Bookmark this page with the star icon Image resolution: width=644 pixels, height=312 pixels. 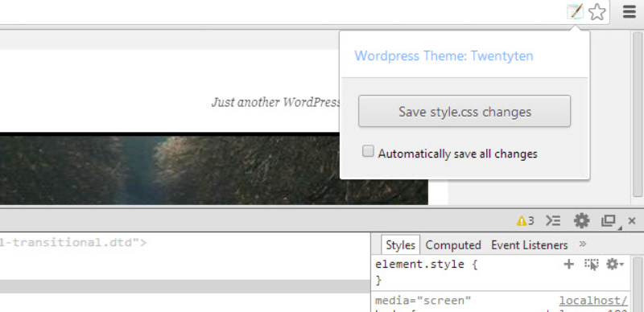[x=597, y=12]
